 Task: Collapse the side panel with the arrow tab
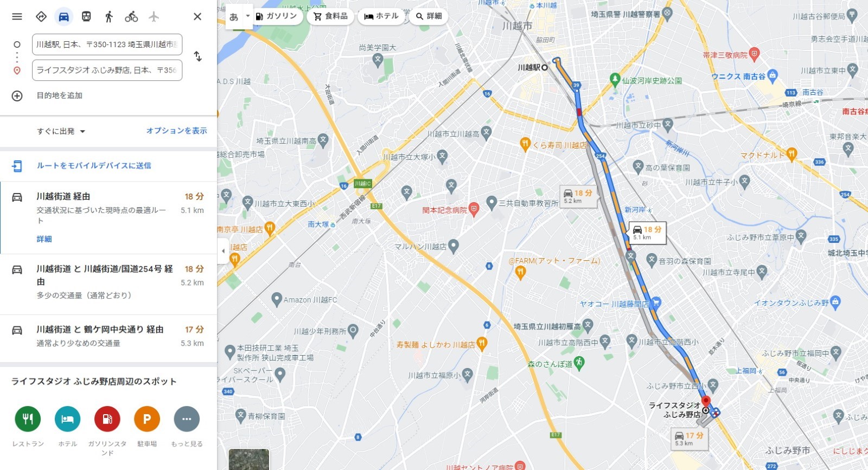223,251
